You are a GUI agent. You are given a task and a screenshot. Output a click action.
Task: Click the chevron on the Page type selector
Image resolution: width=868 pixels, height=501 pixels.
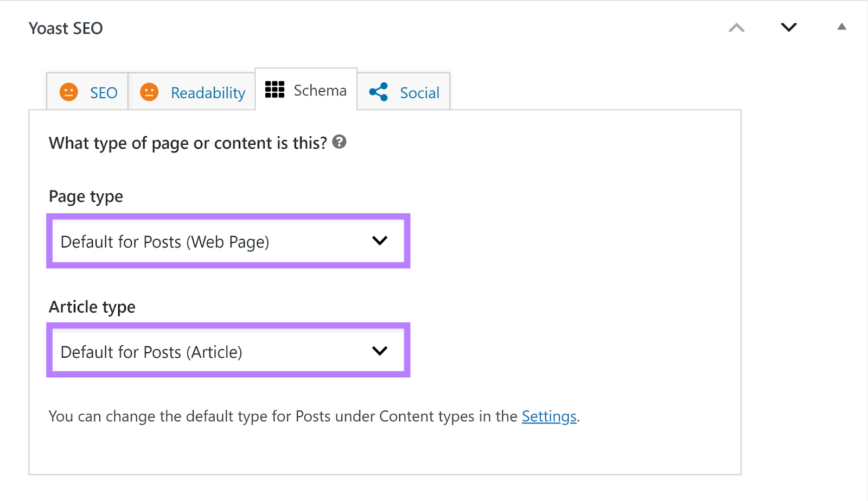click(x=380, y=242)
